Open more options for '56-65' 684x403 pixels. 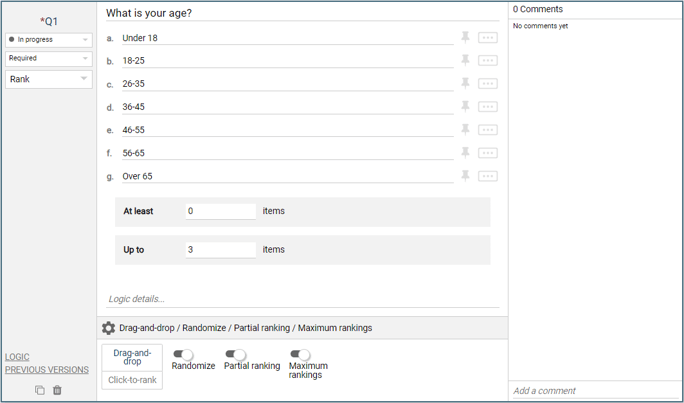point(488,153)
